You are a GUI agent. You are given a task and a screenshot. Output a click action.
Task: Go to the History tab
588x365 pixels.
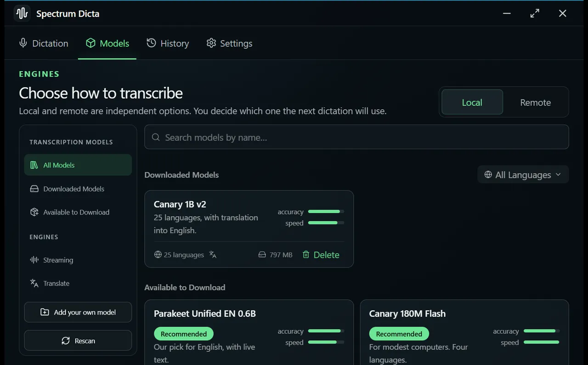(168, 43)
